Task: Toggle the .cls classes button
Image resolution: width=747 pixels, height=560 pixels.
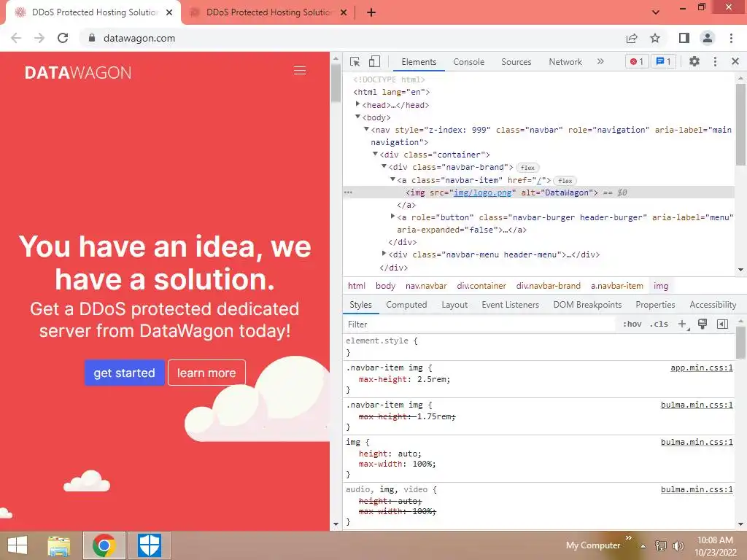Action: click(659, 324)
